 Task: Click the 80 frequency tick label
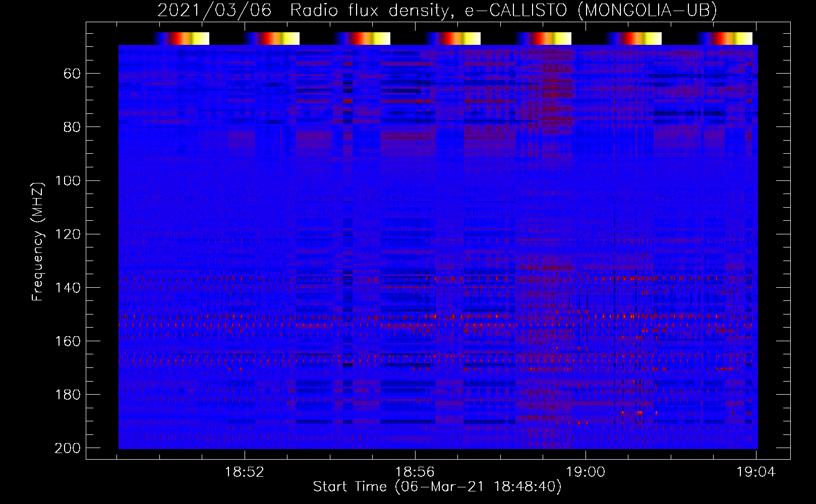(72, 128)
